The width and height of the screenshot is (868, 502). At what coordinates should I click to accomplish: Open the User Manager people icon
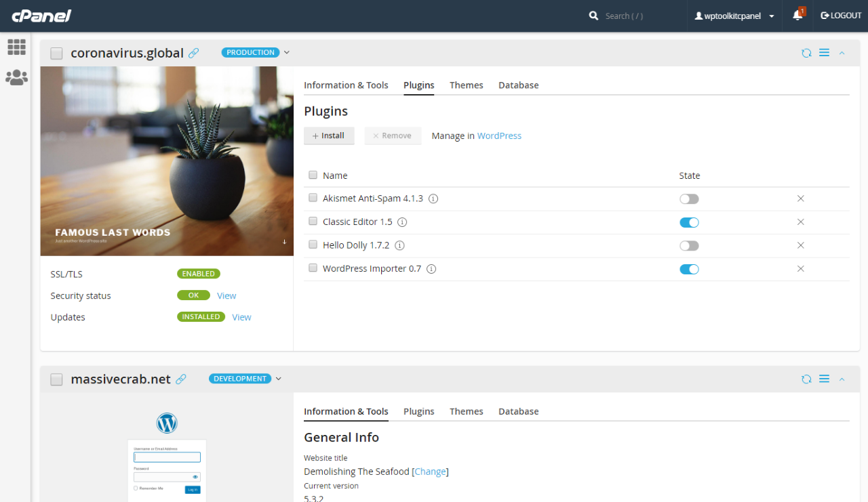pyautogui.click(x=16, y=77)
